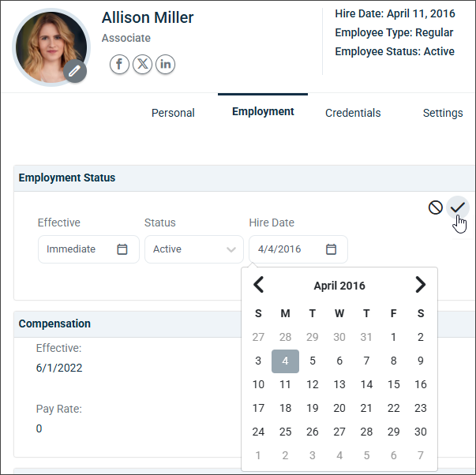
Task: Click Allison Miller's profile photo
Action: click(x=51, y=47)
